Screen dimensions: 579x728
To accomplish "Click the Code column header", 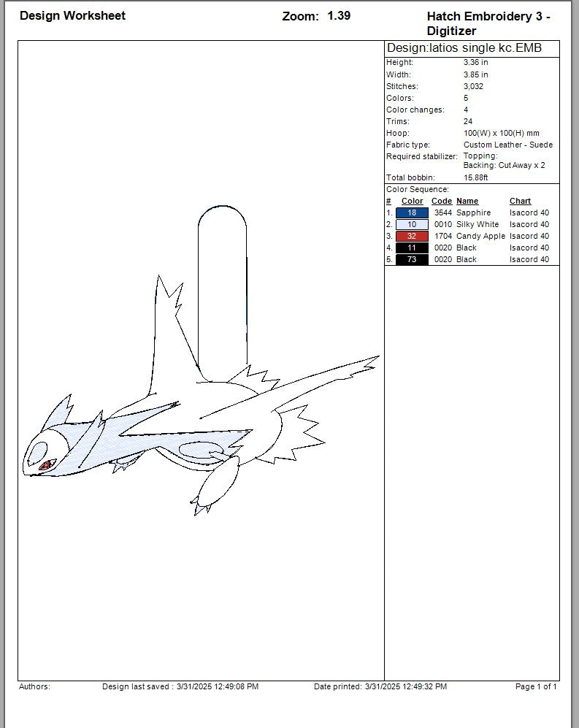I will tap(442, 201).
